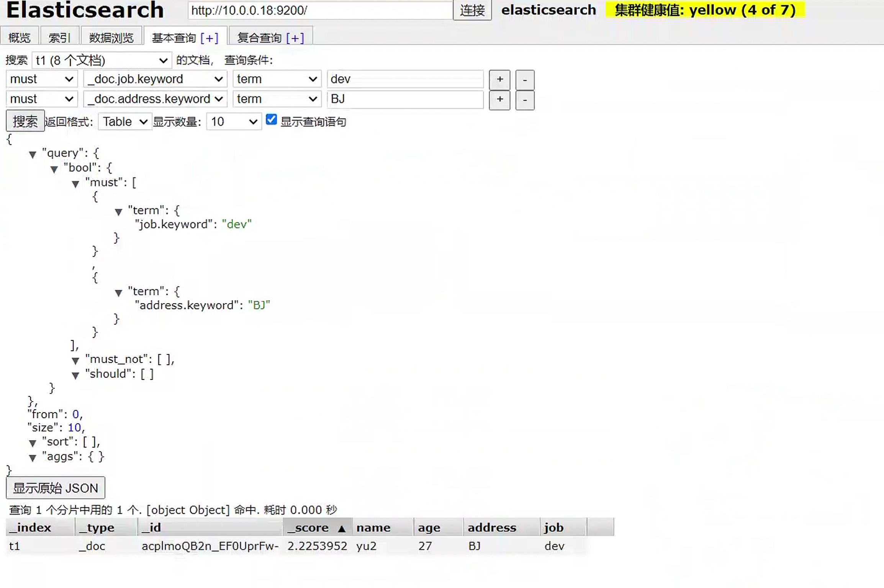Screen dimensions: 884x588
Task: Open the 概览 tab
Action: tap(20, 36)
